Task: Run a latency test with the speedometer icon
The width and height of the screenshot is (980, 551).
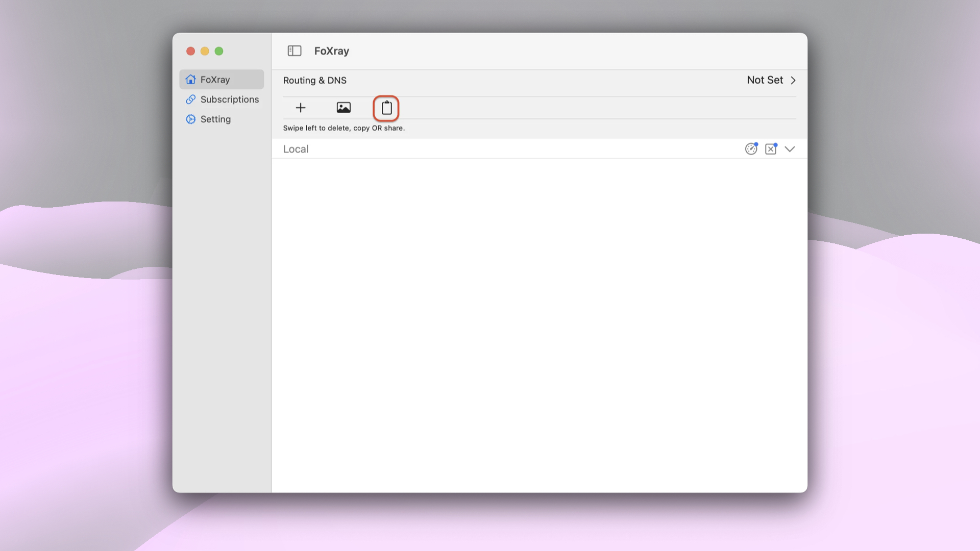Action: (751, 148)
